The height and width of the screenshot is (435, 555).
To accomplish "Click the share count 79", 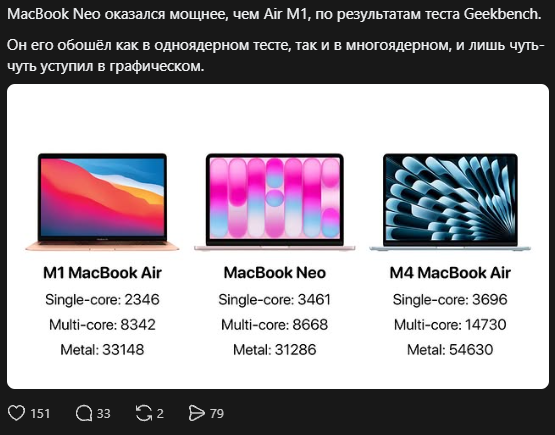I will click(217, 413).
